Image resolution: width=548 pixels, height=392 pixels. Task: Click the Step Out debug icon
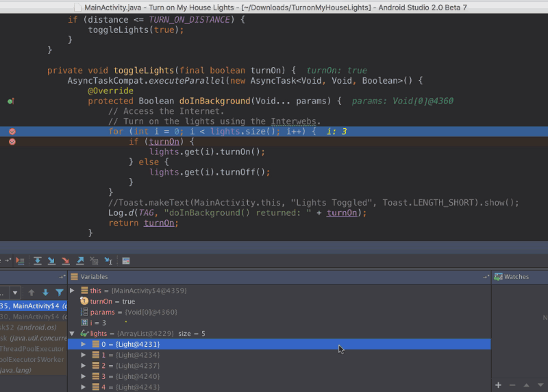pos(80,261)
